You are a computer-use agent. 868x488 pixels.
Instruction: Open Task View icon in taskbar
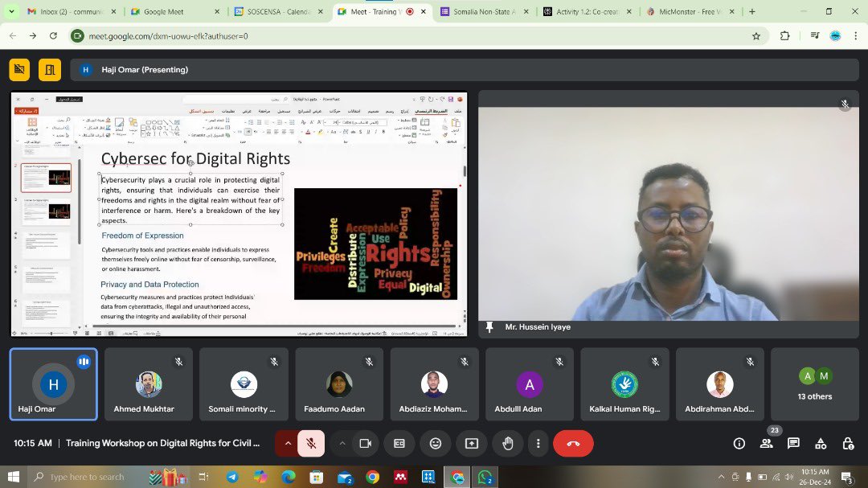(x=203, y=477)
